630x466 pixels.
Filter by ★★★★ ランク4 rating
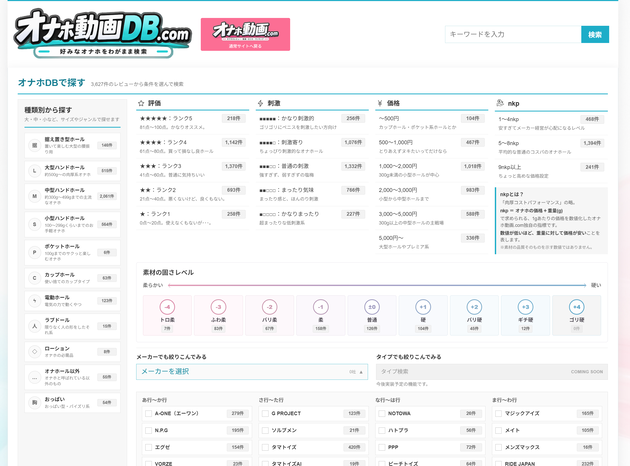pos(192,146)
